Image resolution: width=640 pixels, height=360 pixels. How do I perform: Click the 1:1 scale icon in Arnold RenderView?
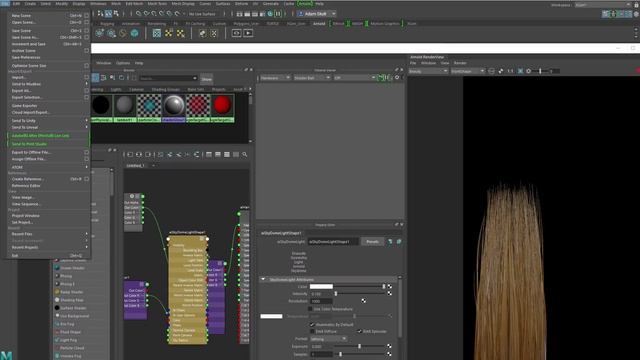click(510, 71)
